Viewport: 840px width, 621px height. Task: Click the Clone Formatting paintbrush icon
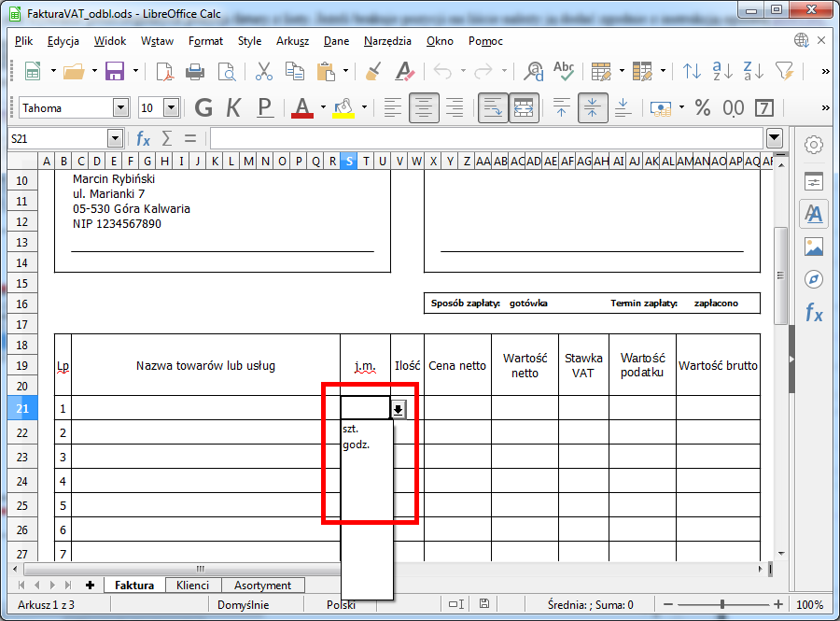[372, 71]
